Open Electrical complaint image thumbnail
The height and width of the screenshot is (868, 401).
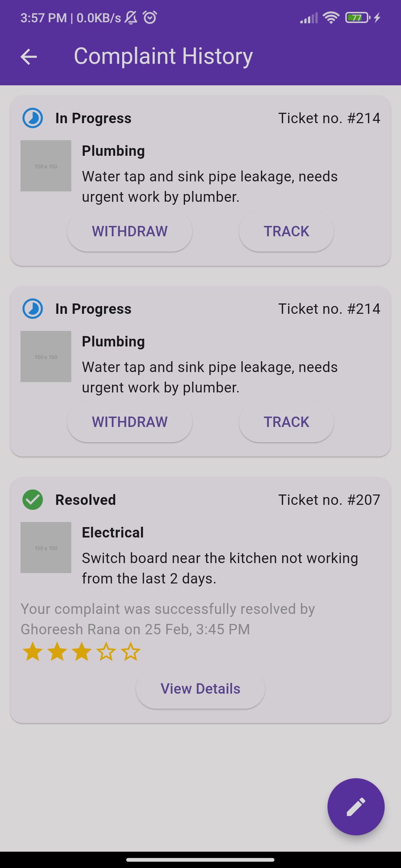click(x=46, y=548)
